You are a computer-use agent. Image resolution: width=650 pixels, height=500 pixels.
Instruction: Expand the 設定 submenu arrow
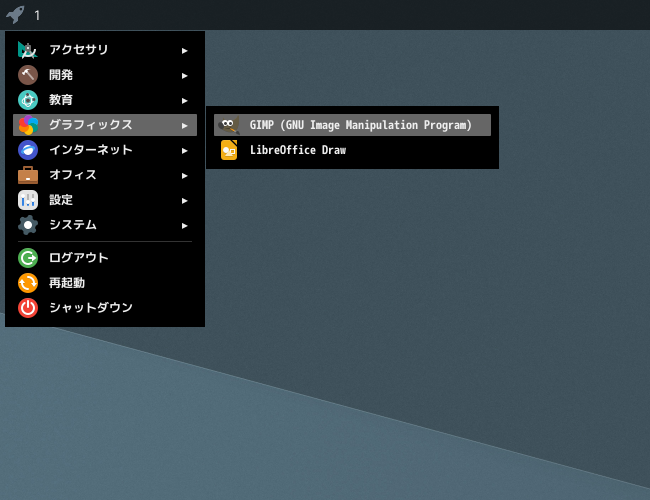[184, 201]
